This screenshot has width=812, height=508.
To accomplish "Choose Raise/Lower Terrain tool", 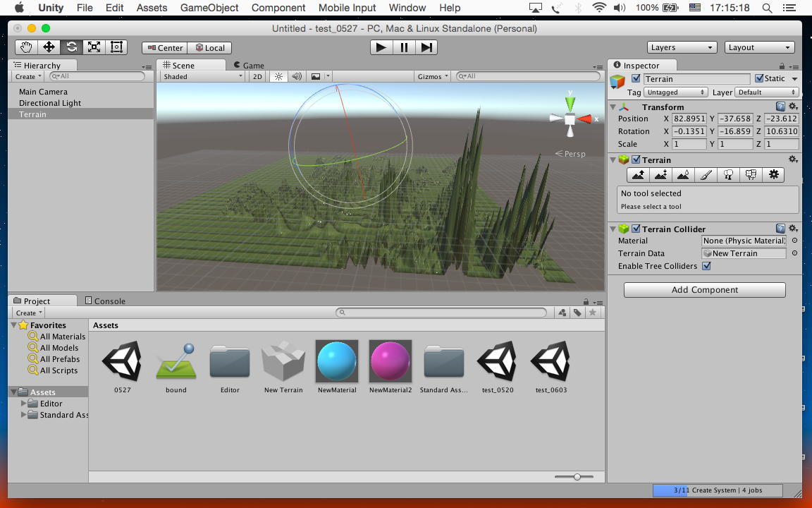I will (638, 175).
